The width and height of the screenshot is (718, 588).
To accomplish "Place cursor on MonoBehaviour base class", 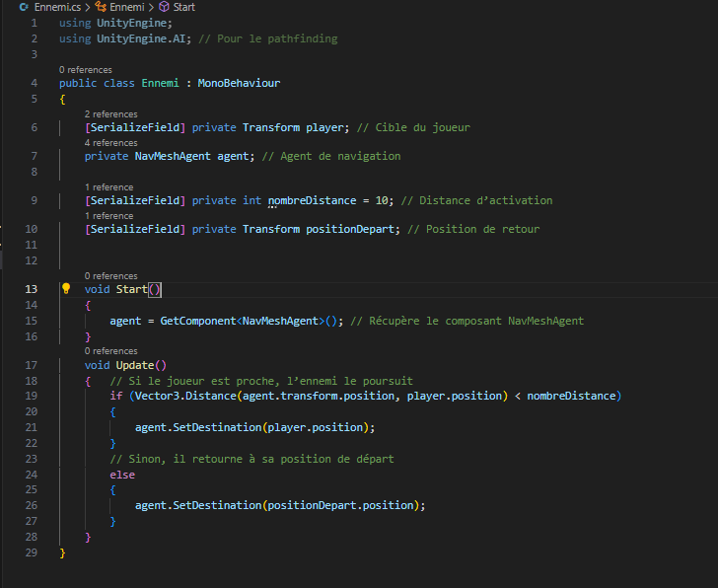I will (x=239, y=83).
